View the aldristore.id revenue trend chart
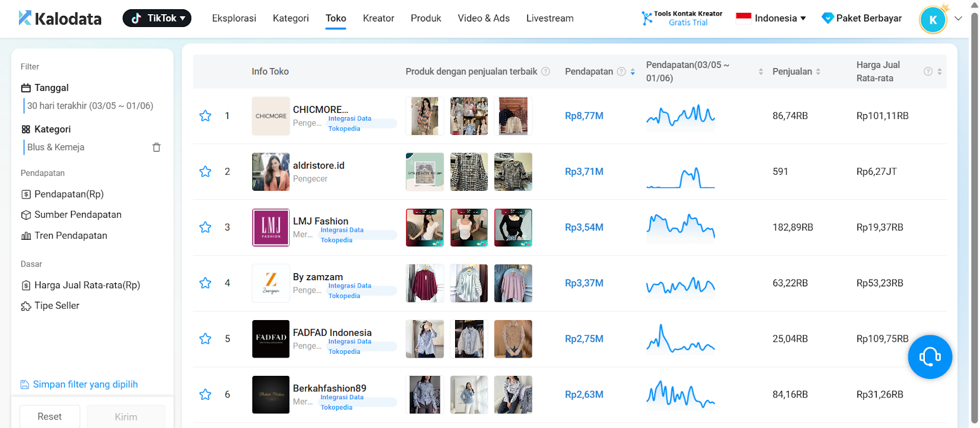 click(x=680, y=177)
